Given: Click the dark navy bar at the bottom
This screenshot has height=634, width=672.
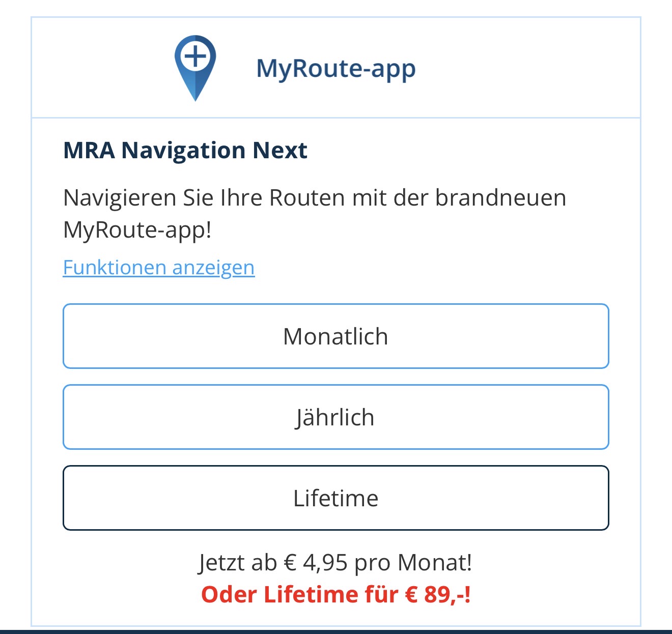Looking at the screenshot, I should 336,631.
